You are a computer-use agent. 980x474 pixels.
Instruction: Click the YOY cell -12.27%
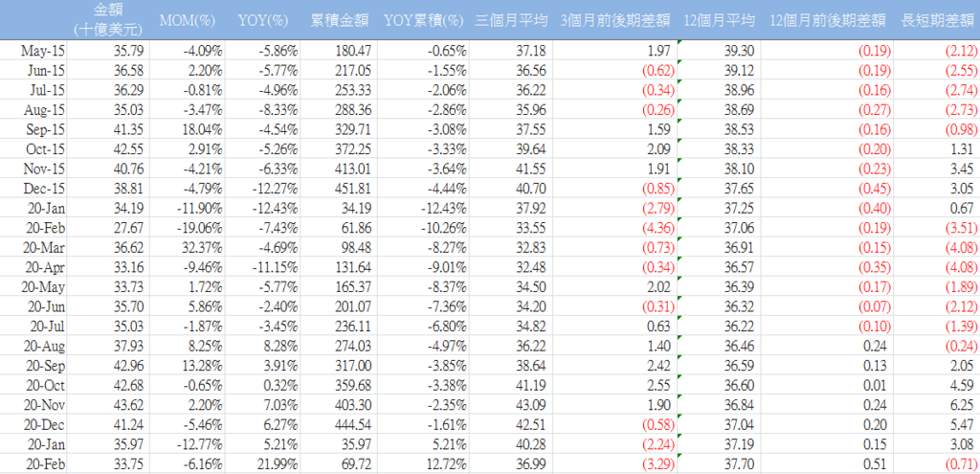pos(277,189)
